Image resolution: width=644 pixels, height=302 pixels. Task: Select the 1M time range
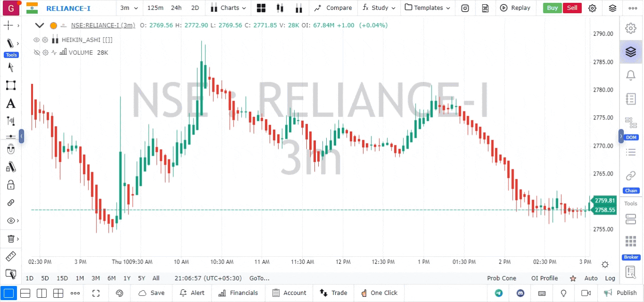(x=80, y=278)
